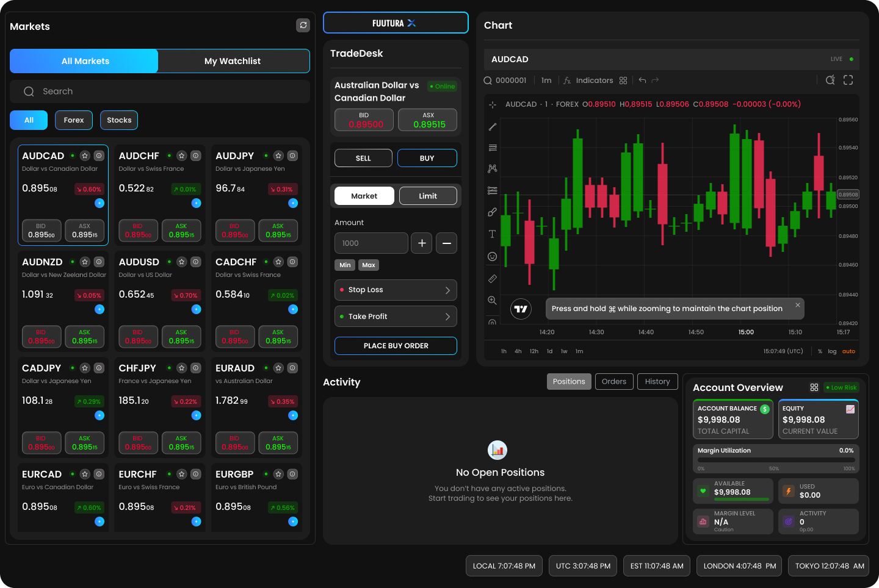The height and width of the screenshot is (588, 879).
Task: Star AUDCAD as a favorite
Action: tap(85, 156)
